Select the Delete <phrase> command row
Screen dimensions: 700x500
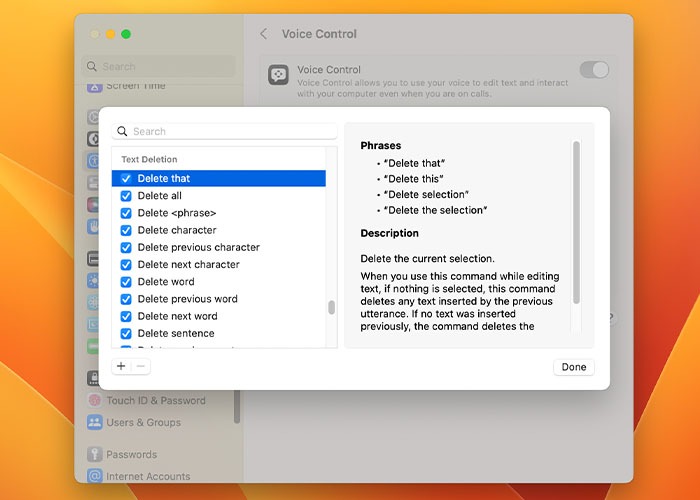point(219,213)
